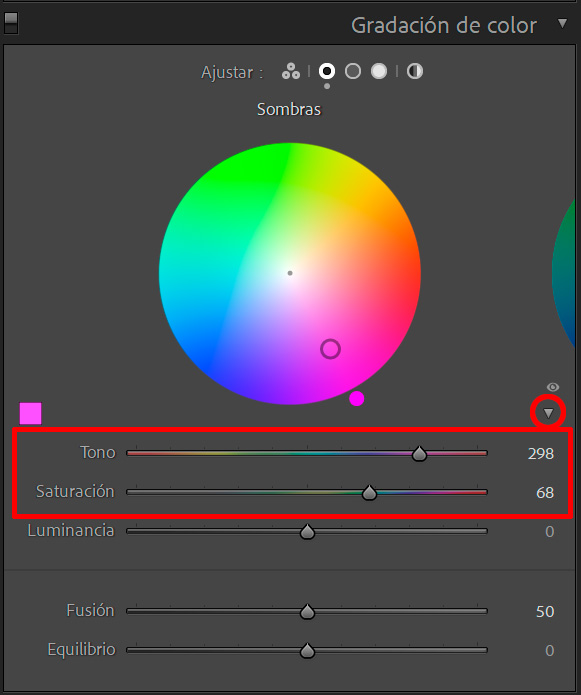Collapse the Tono and Saturación sliders triangle
Viewport: 581px width, 695px height.
[x=548, y=413]
